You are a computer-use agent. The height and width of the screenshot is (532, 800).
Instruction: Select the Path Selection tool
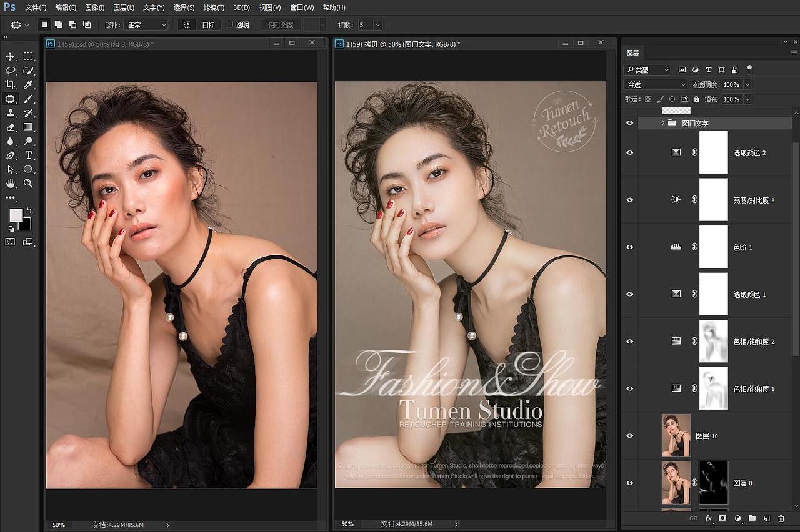(10, 169)
